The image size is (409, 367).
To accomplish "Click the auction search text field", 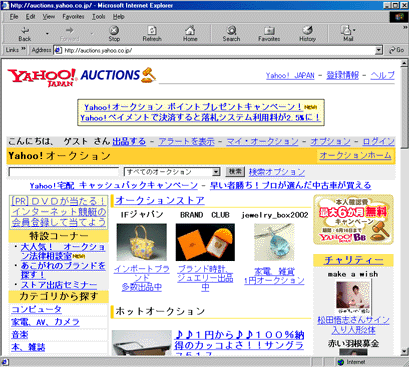I will click(63, 172).
